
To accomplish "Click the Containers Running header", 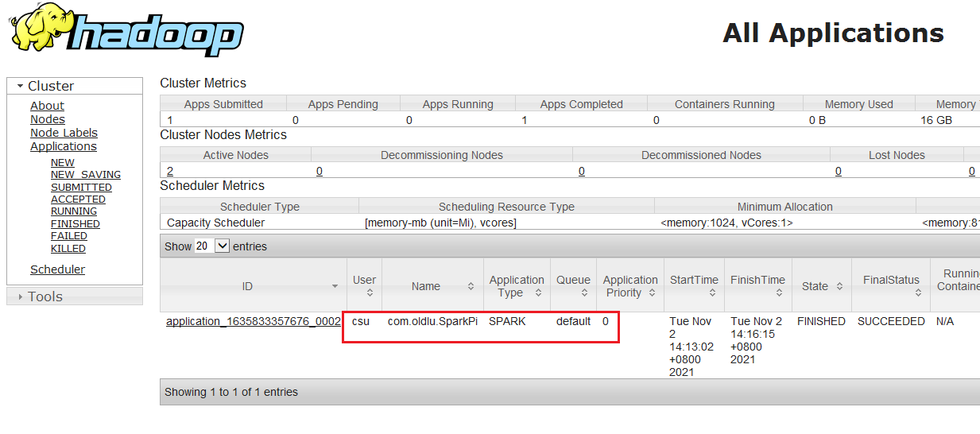I will click(x=725, y=104).
